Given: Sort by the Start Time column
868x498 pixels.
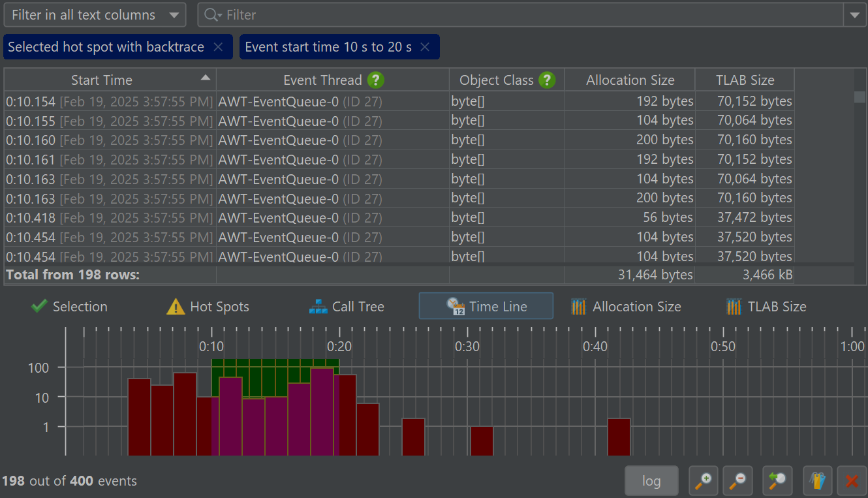Looking at the screenshot, I should point(102,80).
